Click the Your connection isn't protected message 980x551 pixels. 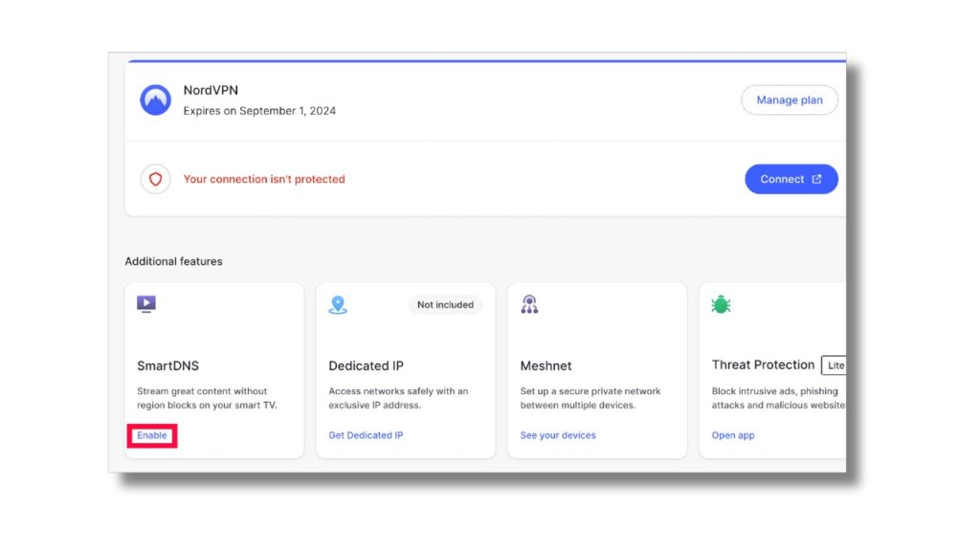point(264,179)
